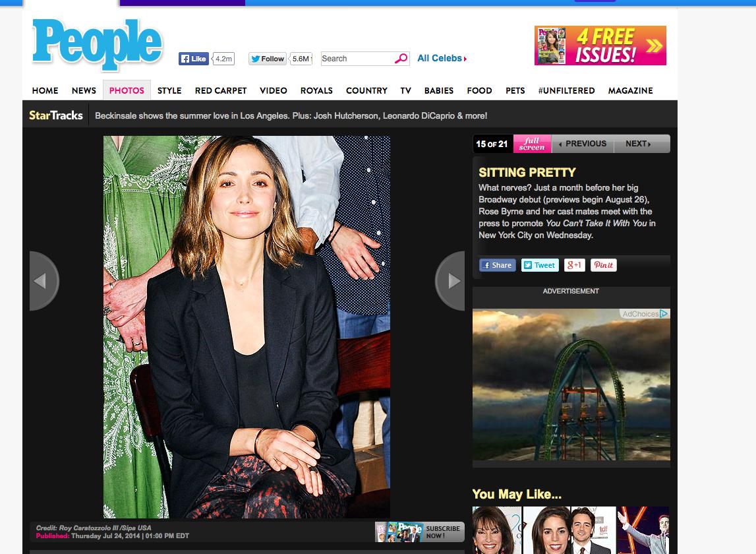Click the NEXT button
Image resolution: width=756 pixels, height=554 pixels.
(x=639, y=144)
